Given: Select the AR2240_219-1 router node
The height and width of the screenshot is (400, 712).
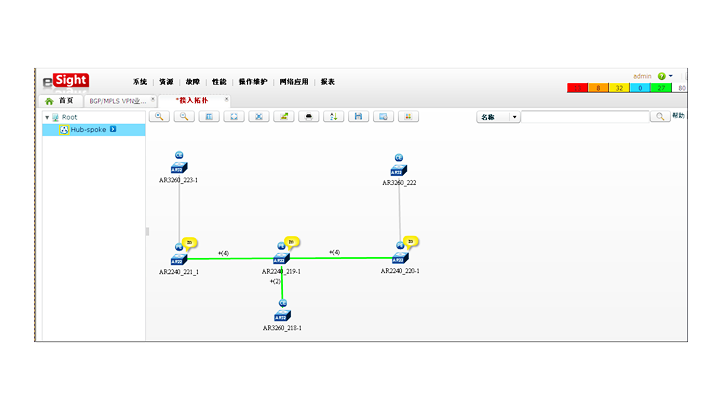Looking at the screenshot, I should [x=282, y=258].
